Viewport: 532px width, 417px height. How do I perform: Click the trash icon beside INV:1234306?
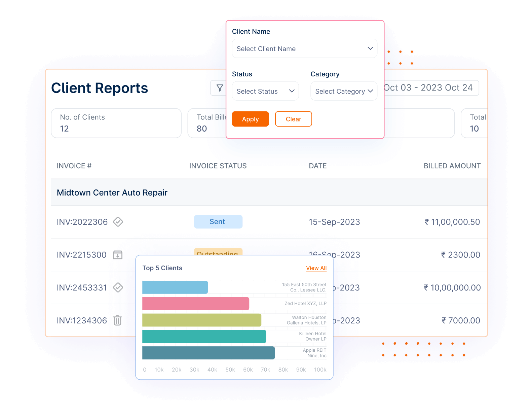coord(117,320)
